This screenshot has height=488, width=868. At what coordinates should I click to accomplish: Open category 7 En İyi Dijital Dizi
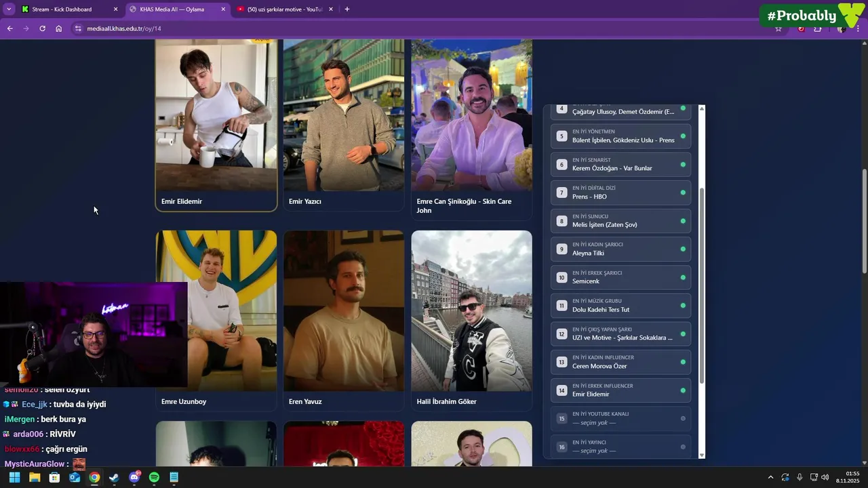[x=620, y=192]
